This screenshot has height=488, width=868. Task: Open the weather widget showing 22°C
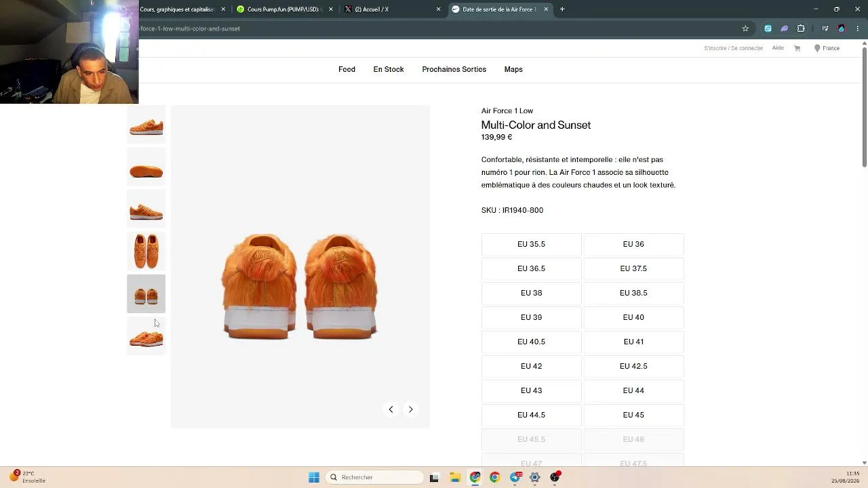(x=28, y=477)
